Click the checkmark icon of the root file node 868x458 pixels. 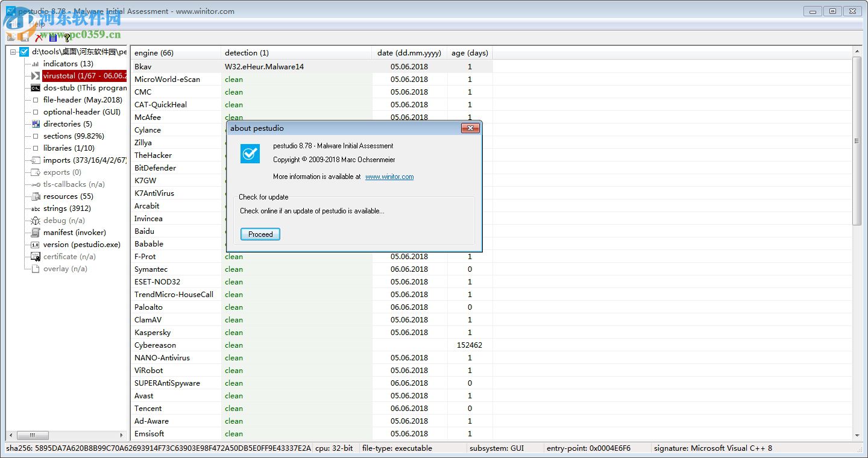pyautogui.click(x=24, y=52)
